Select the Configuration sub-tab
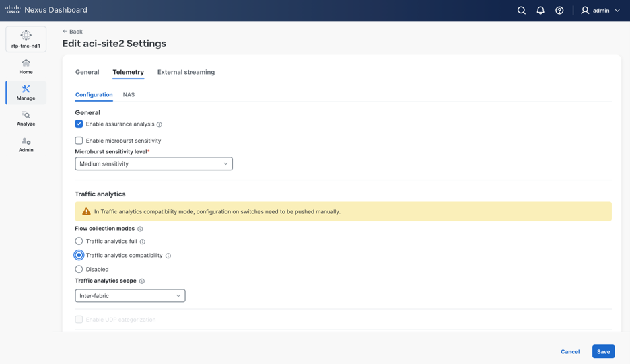This screenshot has height=364, width=630. 94,94
